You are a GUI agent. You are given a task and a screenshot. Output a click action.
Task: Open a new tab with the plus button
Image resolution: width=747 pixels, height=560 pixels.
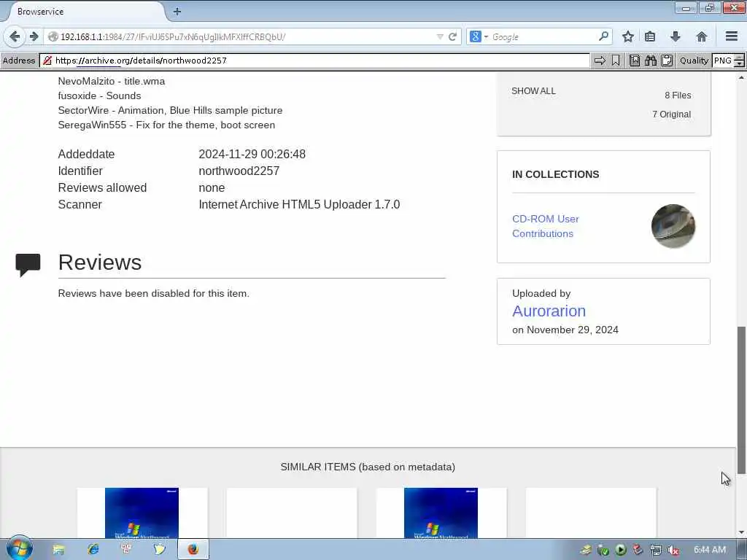click(x=177, y=12)
